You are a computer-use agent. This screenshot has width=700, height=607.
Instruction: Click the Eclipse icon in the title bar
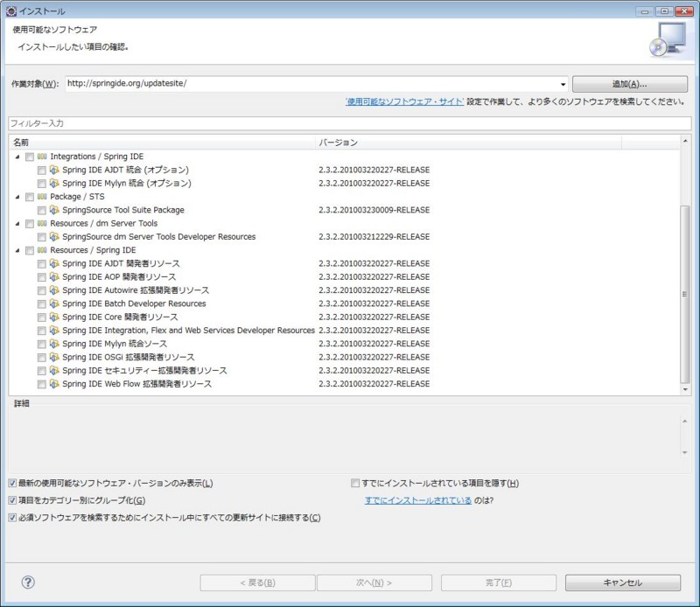pos(11,10)
